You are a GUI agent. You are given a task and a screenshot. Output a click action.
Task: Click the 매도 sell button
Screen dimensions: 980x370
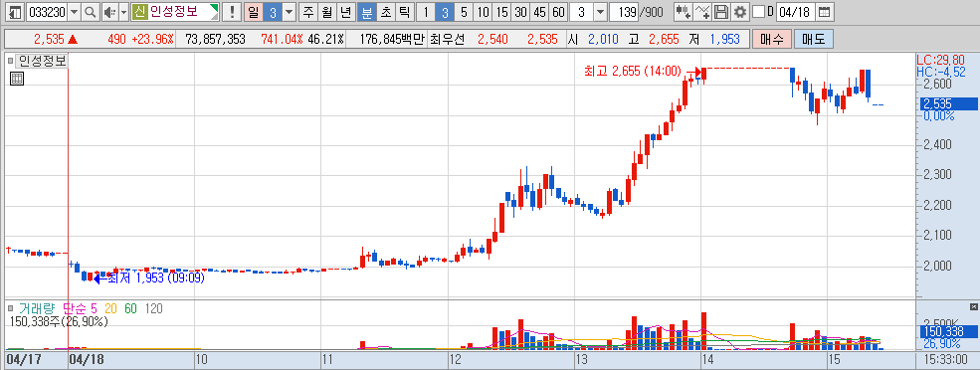pos(813,39)
